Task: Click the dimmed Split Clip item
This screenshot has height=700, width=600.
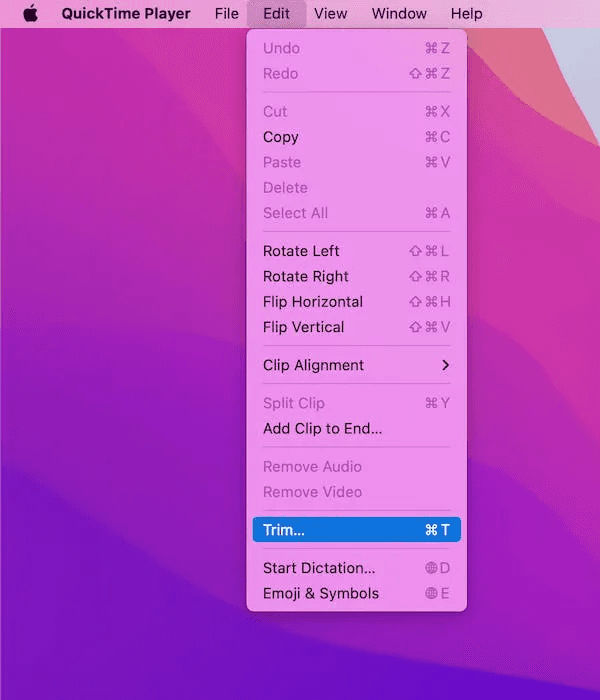Action: point(356,403)
